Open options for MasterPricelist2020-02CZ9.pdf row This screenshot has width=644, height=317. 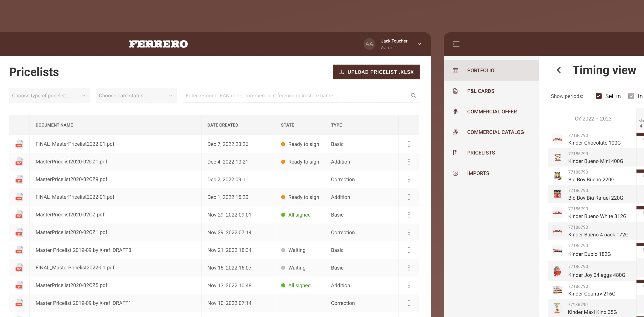pos(409,179)
